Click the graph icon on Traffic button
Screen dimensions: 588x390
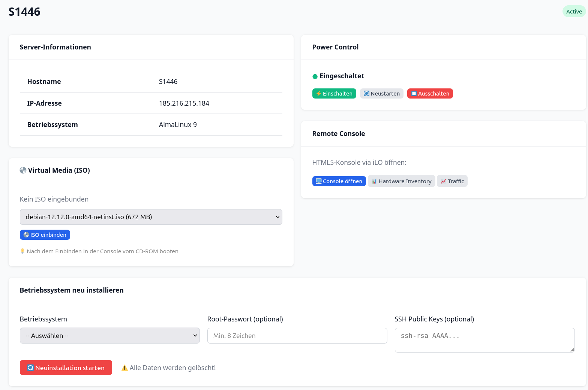tap(443, 181)
